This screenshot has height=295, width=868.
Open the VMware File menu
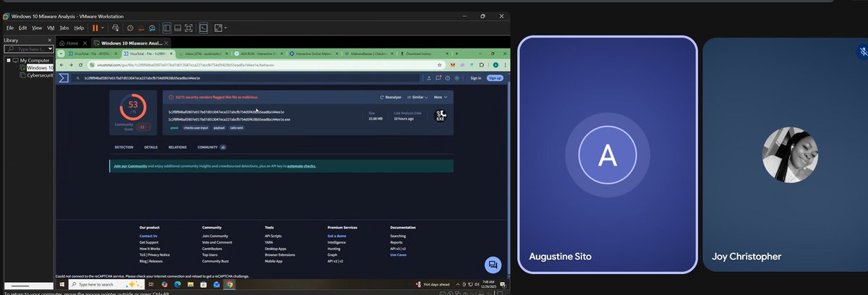click(10, 27)
